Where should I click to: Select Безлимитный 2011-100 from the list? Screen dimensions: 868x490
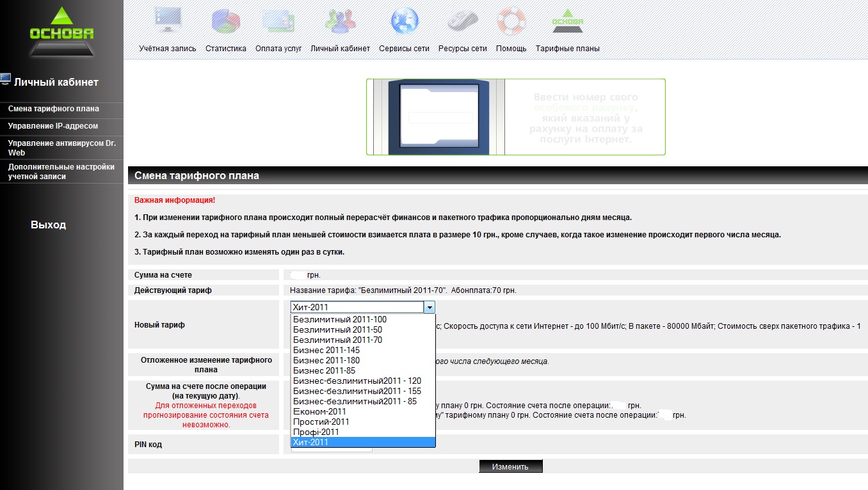[340, 320]
